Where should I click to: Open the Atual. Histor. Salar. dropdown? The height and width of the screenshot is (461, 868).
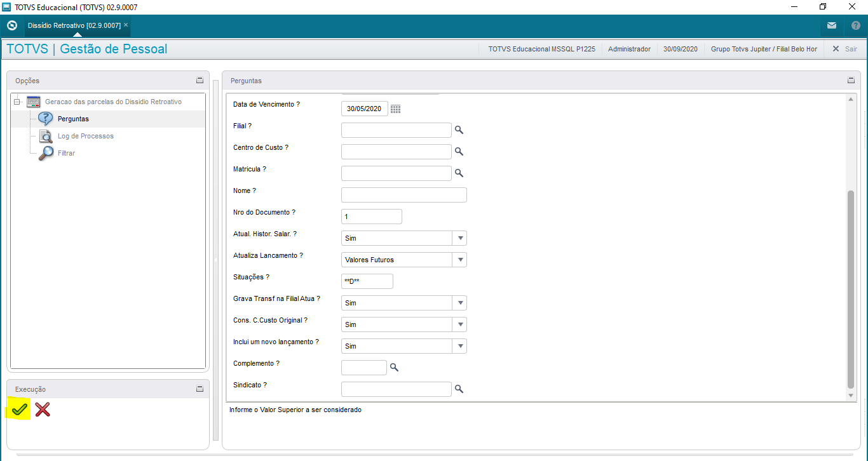(x=459, y=238)
